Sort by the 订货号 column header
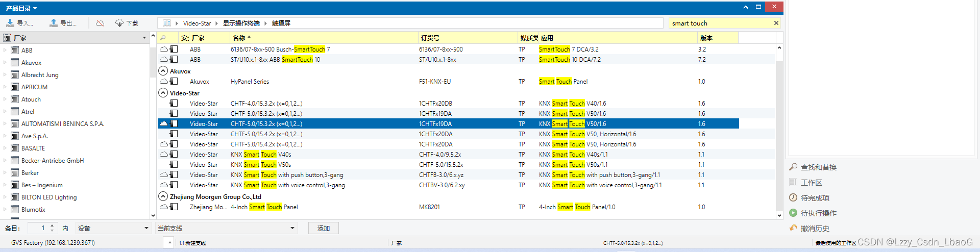The width and height of the screenshot is (980, 252). [x=468, y=38]
